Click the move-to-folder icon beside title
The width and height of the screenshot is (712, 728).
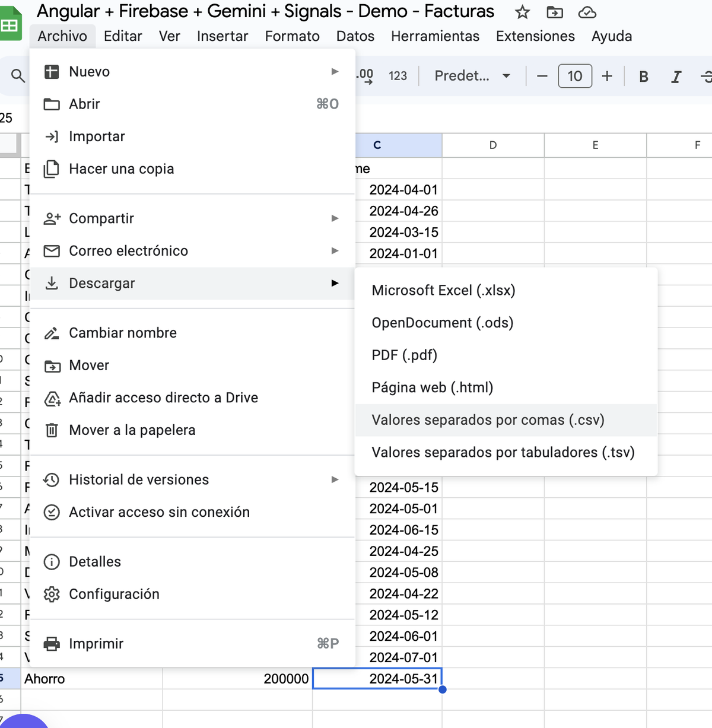[x=555, y=12]
